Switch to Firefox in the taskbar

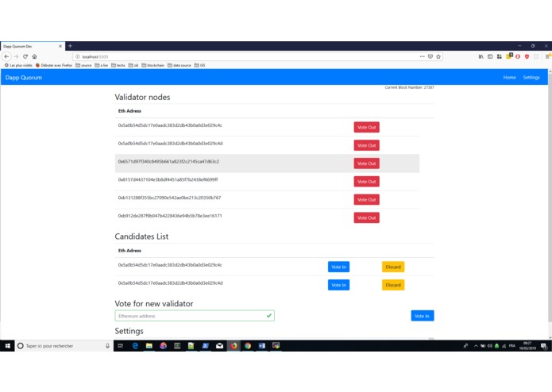click(x=234, y=346)
